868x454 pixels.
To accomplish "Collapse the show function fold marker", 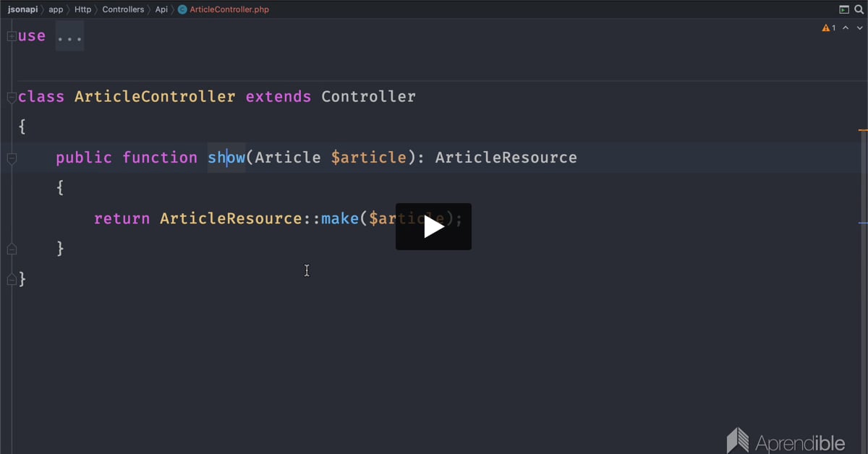I will (x=12, y=158).
